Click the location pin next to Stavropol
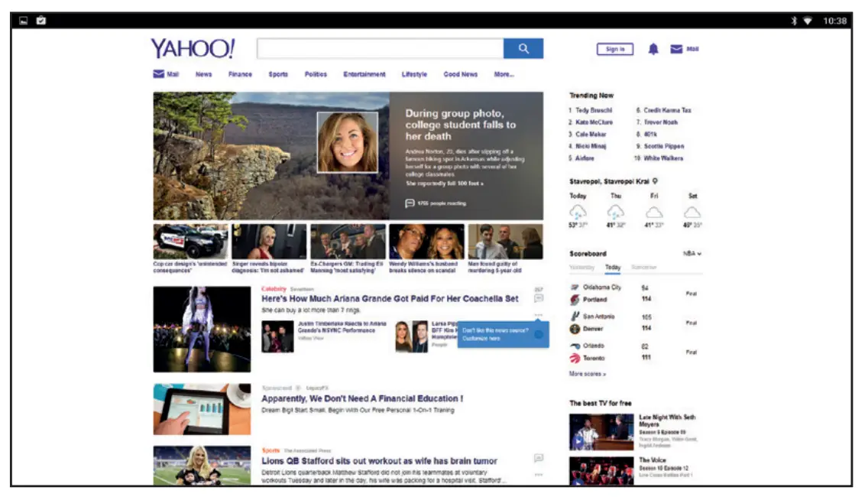Viewport: 868px width, 497px height. coord(656,181)
